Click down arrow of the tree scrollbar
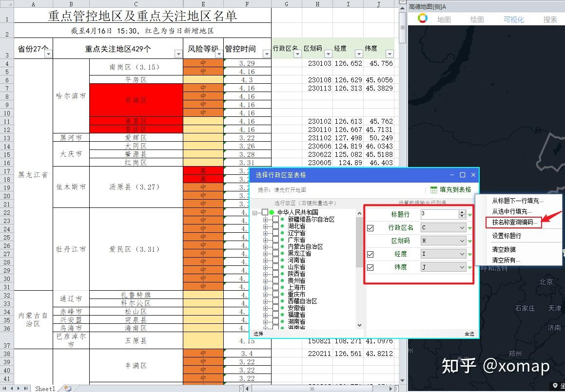The width and height of the screenshot is (565, 392). pyautogui.click(x=359, y=325)
